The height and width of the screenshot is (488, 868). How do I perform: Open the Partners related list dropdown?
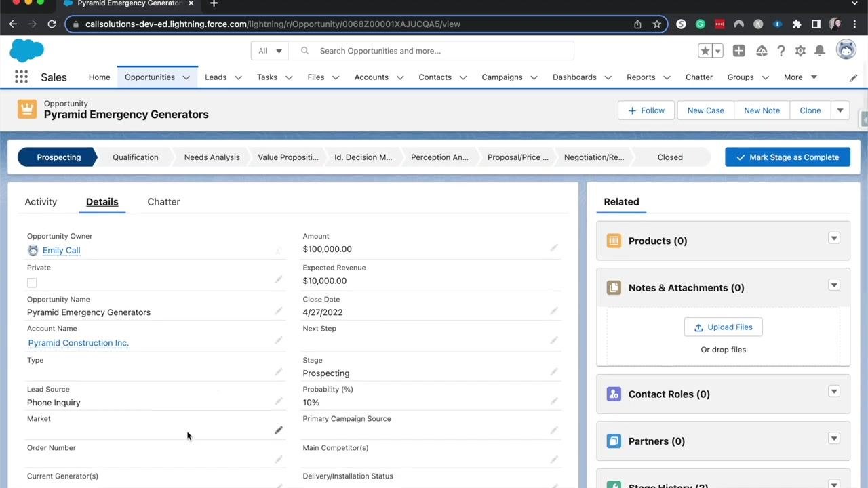[834, 438]
